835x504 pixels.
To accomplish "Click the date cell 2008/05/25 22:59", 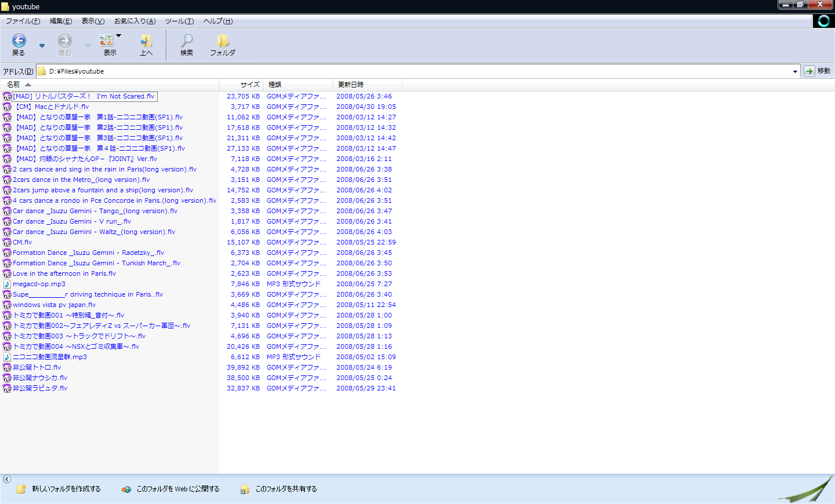I will tap(366, 242).
